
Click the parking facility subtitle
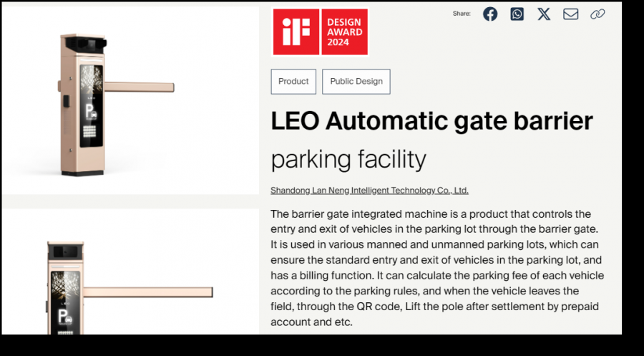pyautogui.click(x=348, y=158)
